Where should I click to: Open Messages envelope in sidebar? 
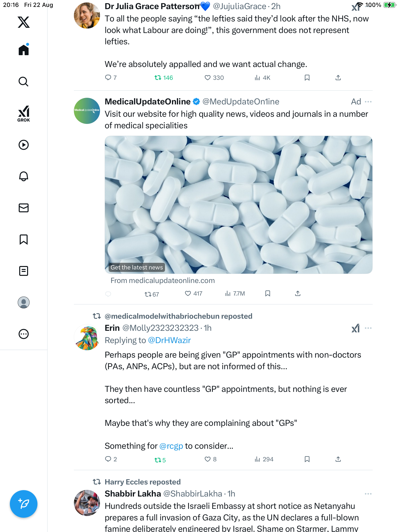[x=24, y=208]
